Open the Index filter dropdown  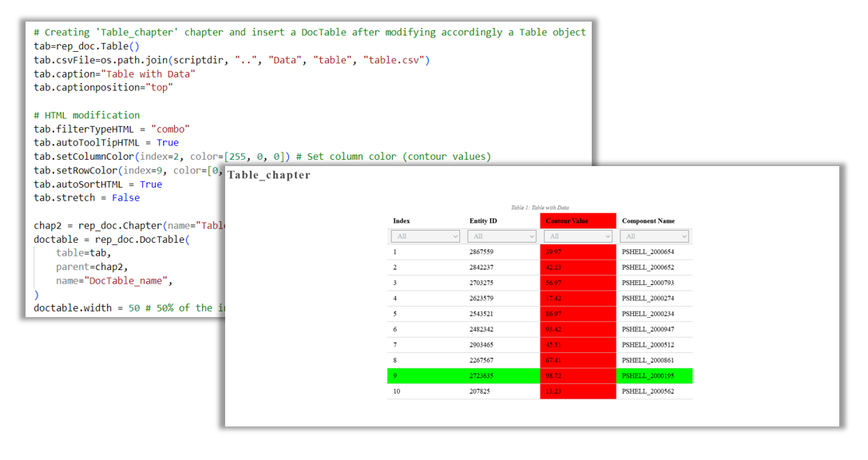pyautogui.click(x=425, y=236)
